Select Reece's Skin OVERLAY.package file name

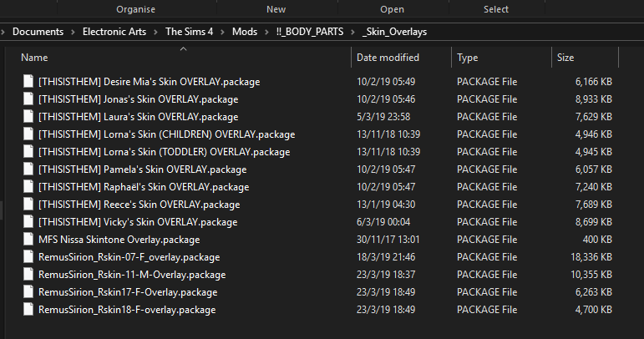pyautogui.click(x=139, y=205)
